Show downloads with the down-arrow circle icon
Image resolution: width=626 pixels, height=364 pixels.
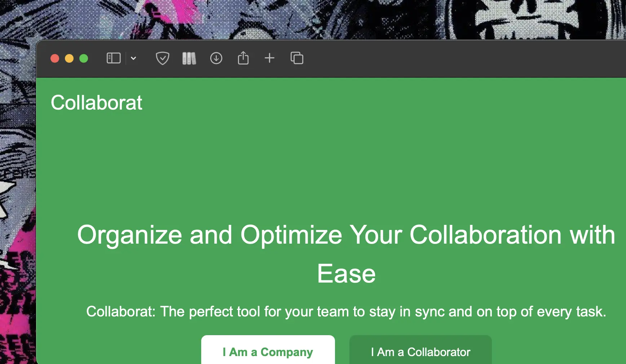click(216, 58)
